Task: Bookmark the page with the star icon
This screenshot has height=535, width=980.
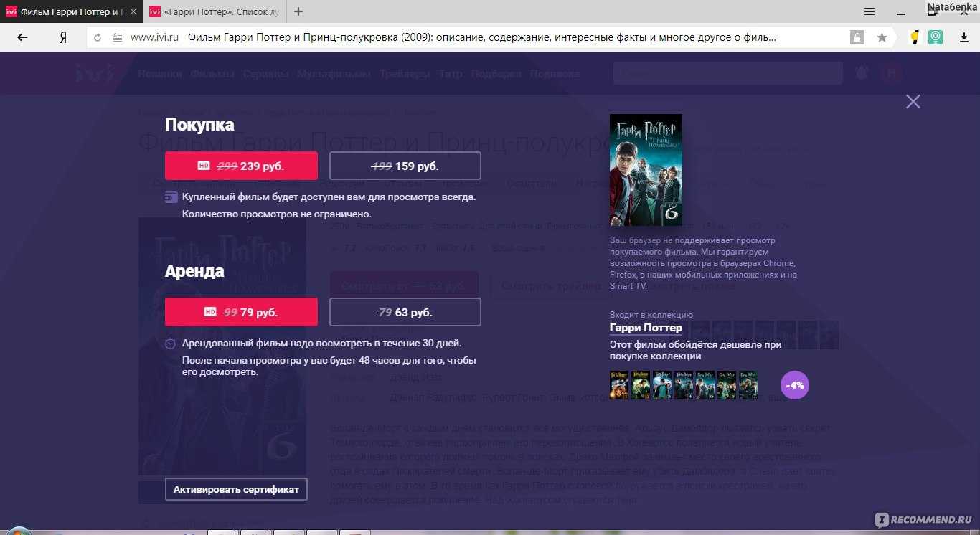Action: [882, 37]
